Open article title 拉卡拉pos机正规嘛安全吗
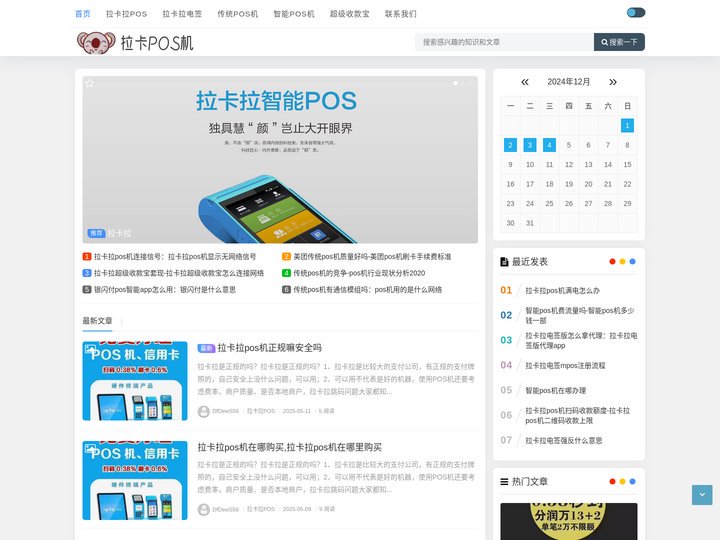Viewport: 720px width, 540px height. coord(269,348)
